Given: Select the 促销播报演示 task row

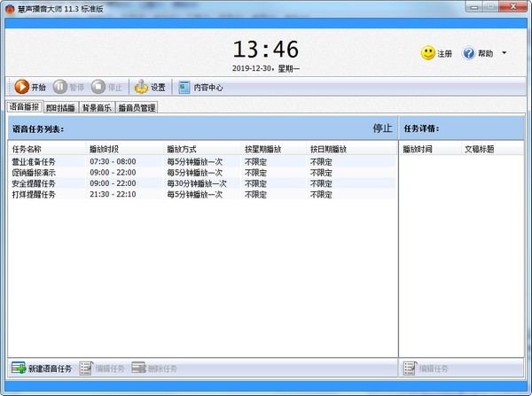Looking at the screenshot, I should pos(34,173).
